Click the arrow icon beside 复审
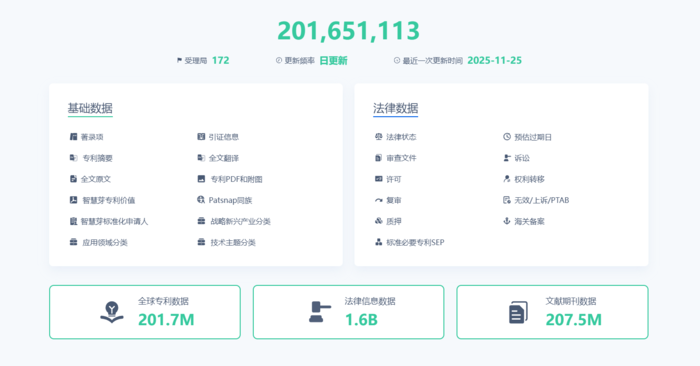700x366 pixels. coord(379,200)
